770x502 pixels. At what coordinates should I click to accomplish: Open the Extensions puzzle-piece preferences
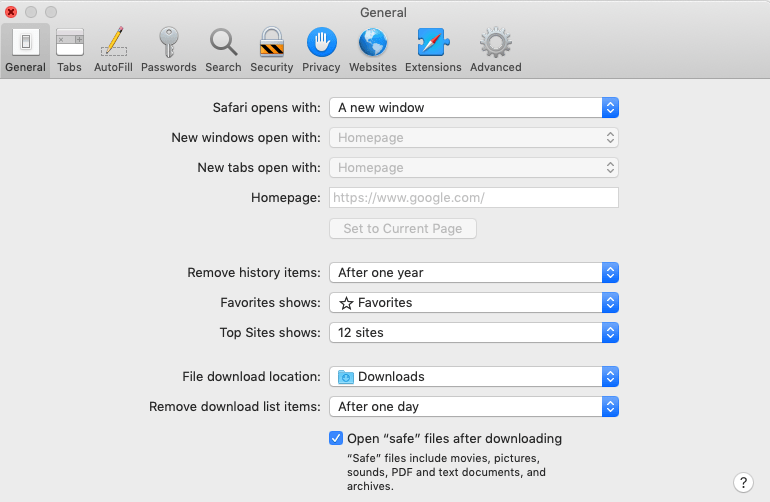(433, 50)
